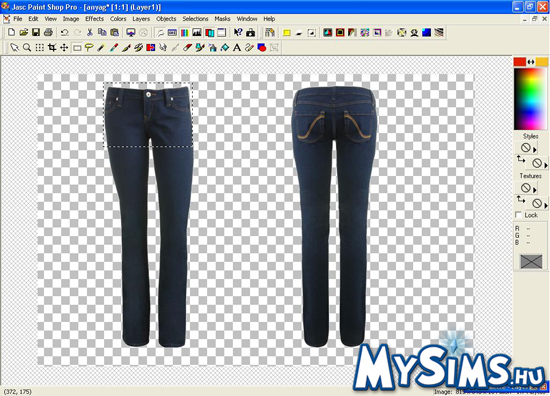
Task: Swap foreground and background colors arrow
Action: coord(531,62)
